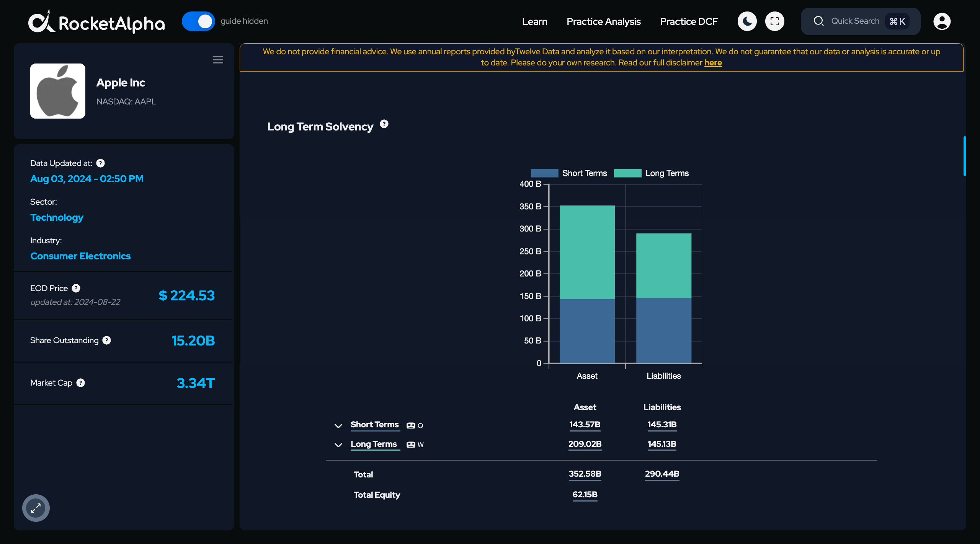Open the hamburger menu in Apple card
The width and height of the screenshot is (980, 544).
(218, 60)
